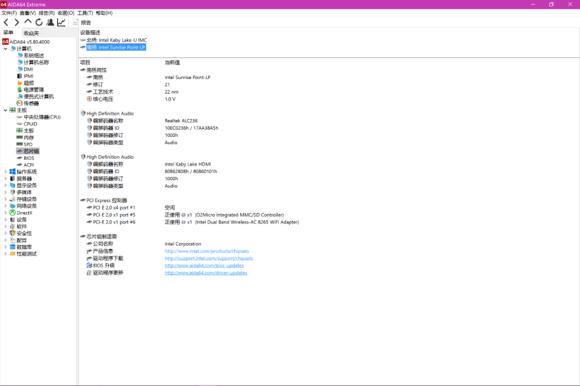Select the 传感器 sensor tree item icon

click(20, 103)
